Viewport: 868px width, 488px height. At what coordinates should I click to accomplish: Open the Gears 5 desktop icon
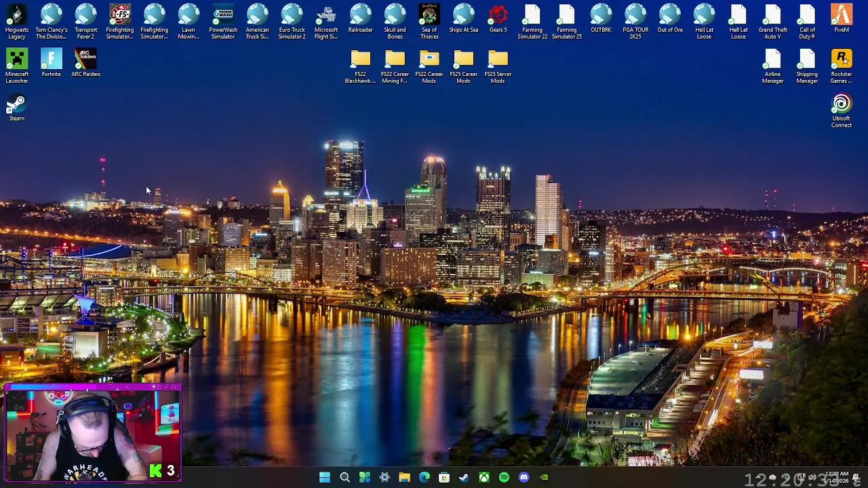pyautogui.click(x=498, y=19)
